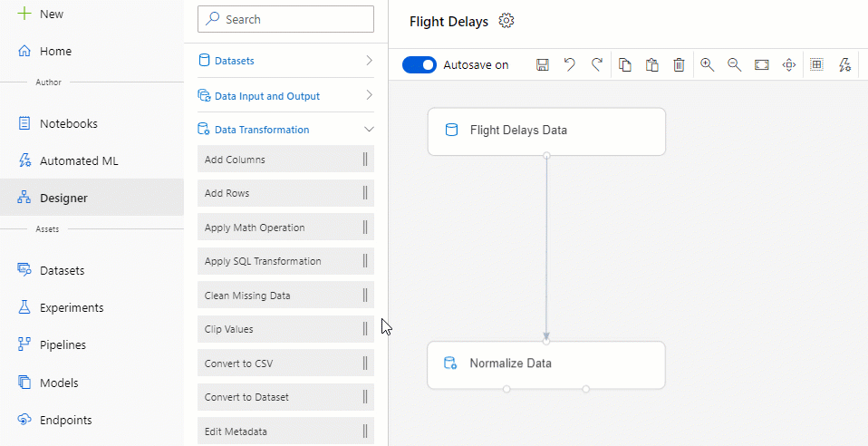868x446 pixels.
Task: Click the Redo arrow icon
Action: pos(597,65)
